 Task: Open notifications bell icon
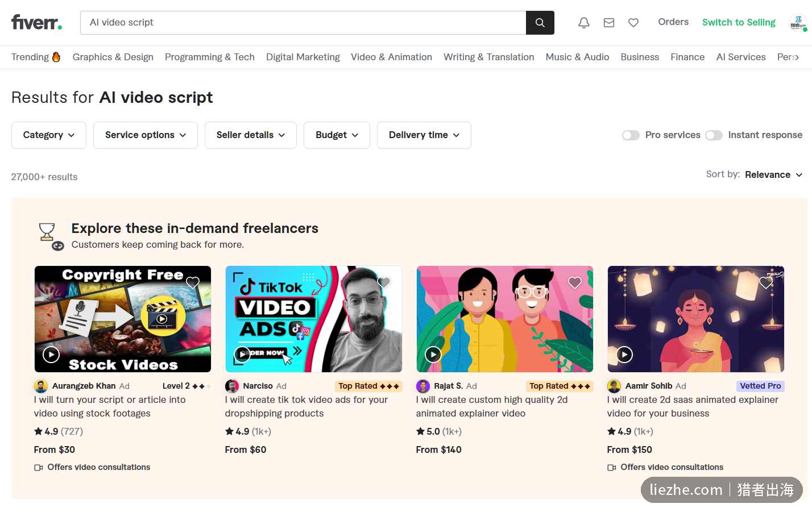click(583, 23)
